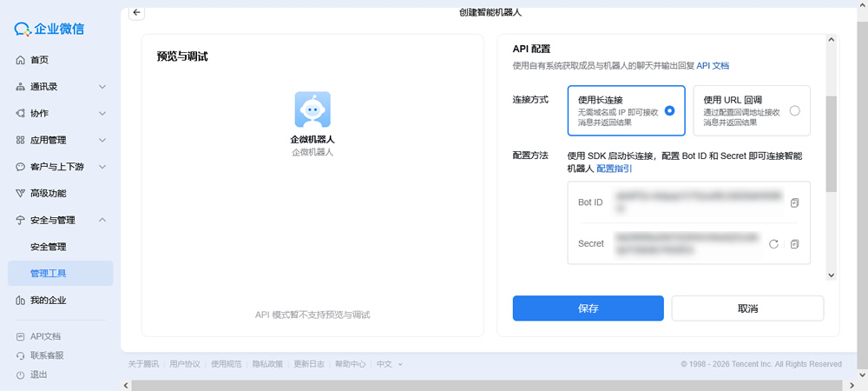Viewport: 868px width, 391px height.
Task: Select 管理工具 submenu item
Action: coord(49,274)
